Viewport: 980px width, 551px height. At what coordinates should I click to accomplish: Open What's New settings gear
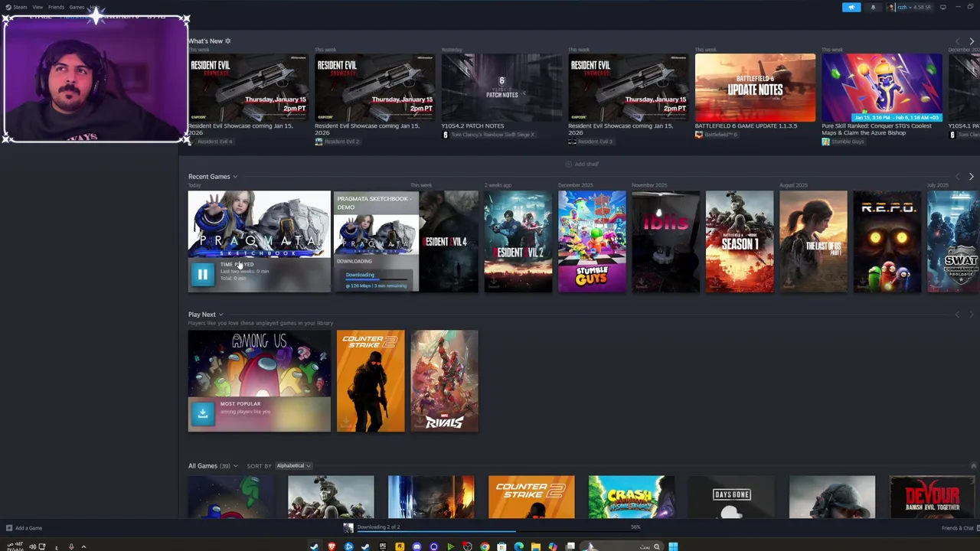pos(227,41)
